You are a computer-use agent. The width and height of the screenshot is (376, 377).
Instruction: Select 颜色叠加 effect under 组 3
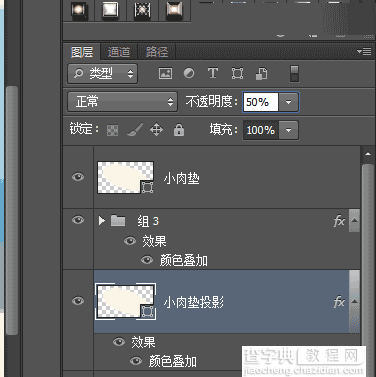[184, 260]
